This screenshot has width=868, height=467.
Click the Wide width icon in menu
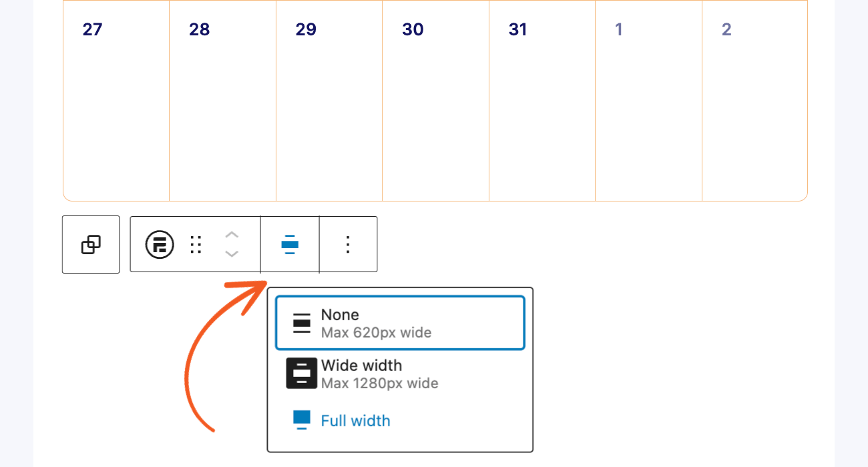[302, 374]
